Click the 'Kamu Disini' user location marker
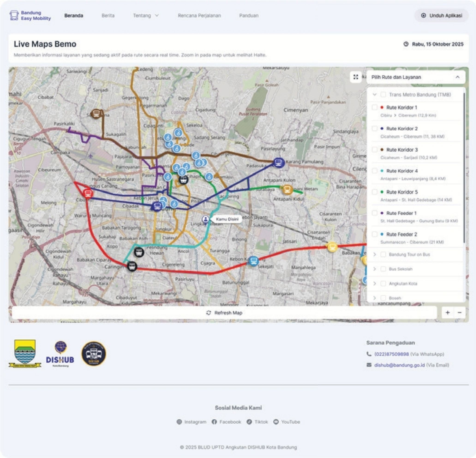The height and width of the screenshot is (458, 476). [x=206, y=219]
